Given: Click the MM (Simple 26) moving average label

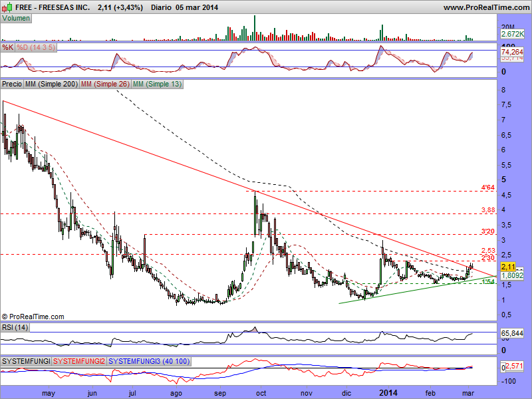Looking at the screenshot, I should coord(106,84).
